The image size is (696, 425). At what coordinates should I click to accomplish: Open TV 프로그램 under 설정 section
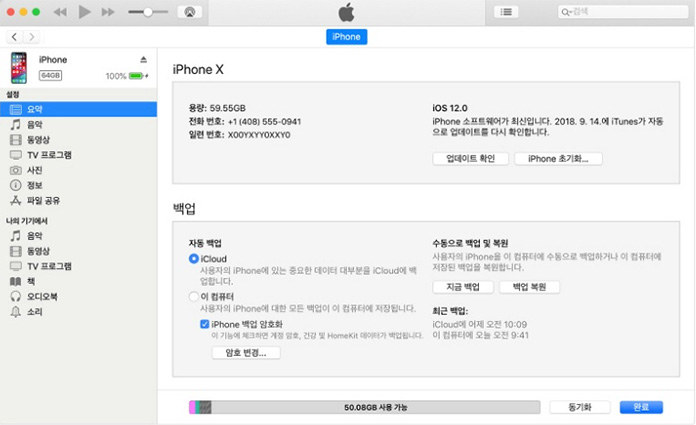(x=79, y=155)
